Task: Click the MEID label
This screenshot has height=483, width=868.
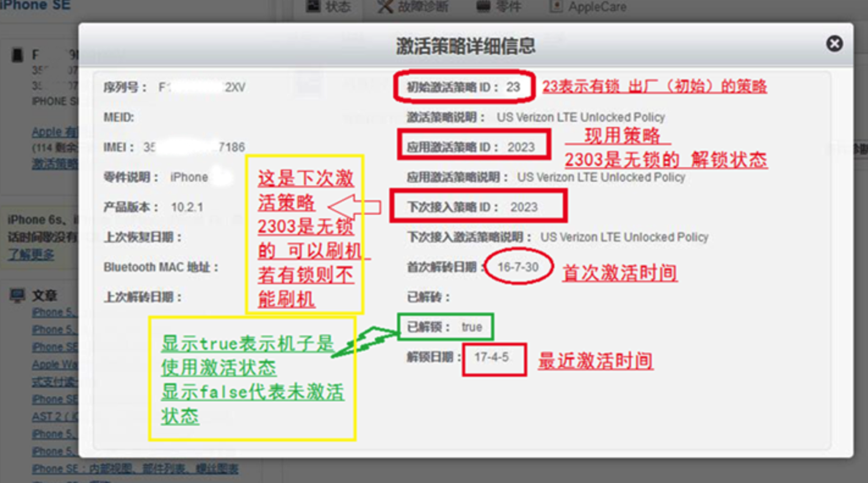Action: point(118,117)
